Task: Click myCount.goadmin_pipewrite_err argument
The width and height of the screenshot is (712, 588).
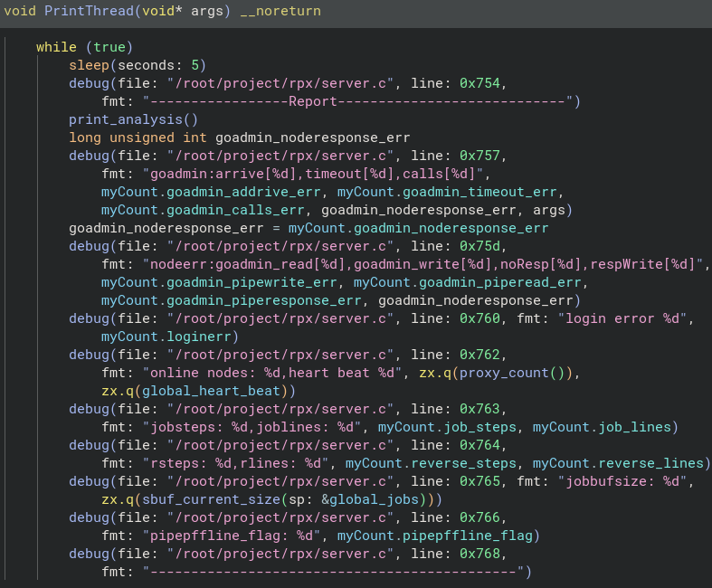Action: tap(222, 282)
